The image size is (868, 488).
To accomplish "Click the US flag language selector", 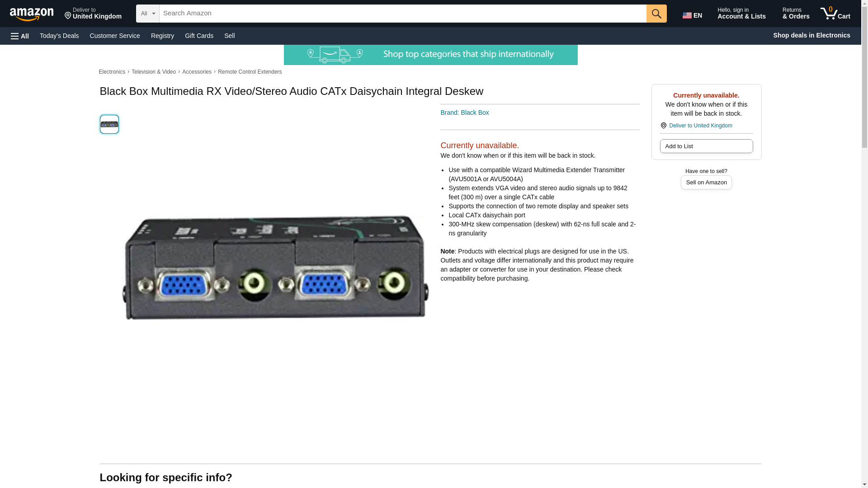I will (692, 15).
